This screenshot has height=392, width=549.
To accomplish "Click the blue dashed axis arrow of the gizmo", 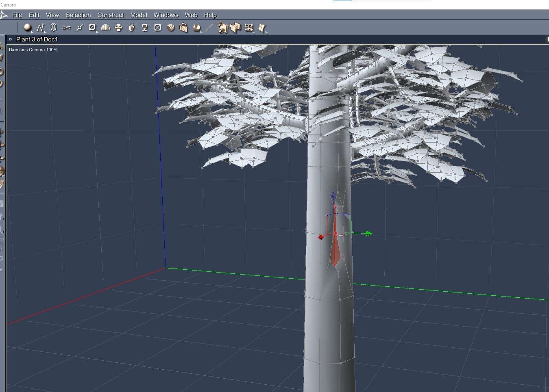I will coord(333,196).
